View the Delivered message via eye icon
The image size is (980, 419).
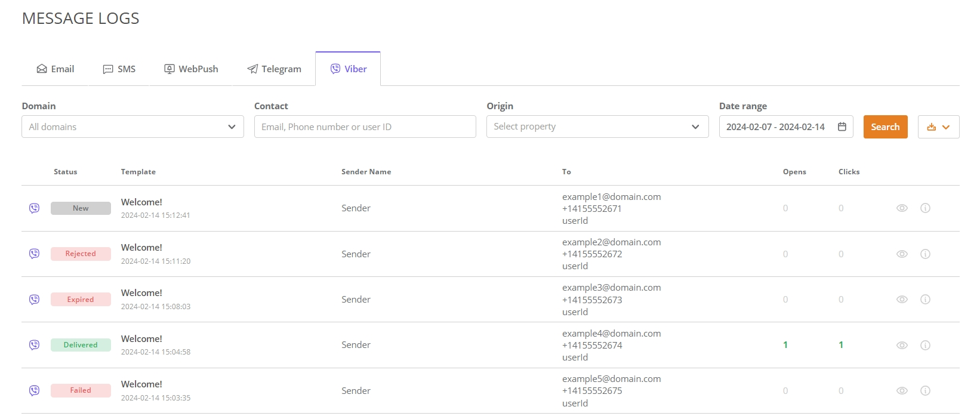[902, 345]
